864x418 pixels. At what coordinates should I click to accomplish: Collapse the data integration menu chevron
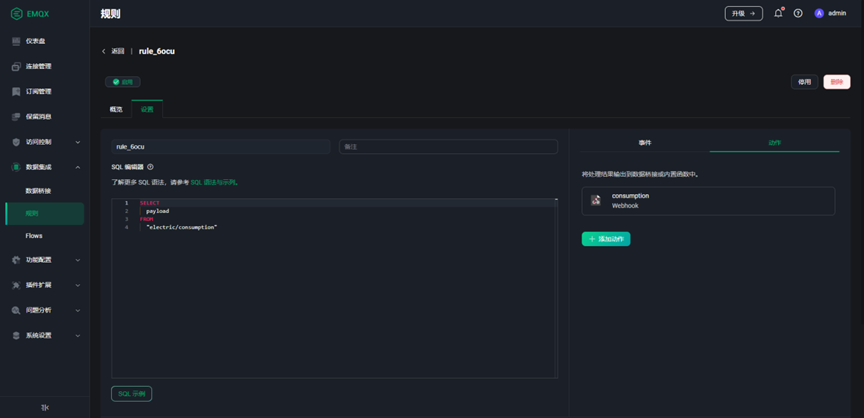pyautogui.click(x=78, y=167)
